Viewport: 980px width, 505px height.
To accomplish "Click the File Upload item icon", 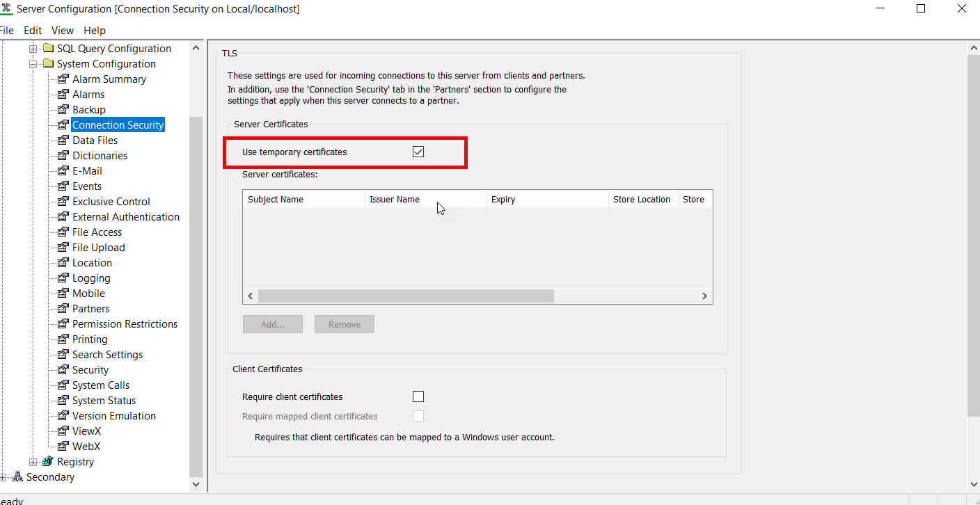I will 63,248.
